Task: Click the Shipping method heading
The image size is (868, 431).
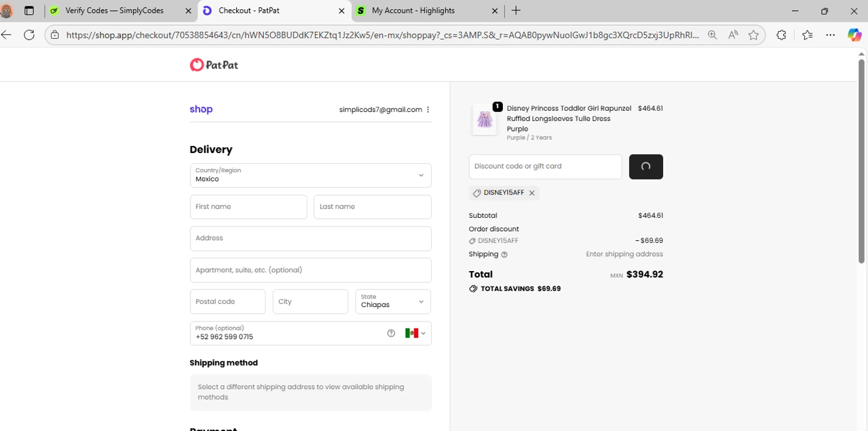Action: (223, 363)
